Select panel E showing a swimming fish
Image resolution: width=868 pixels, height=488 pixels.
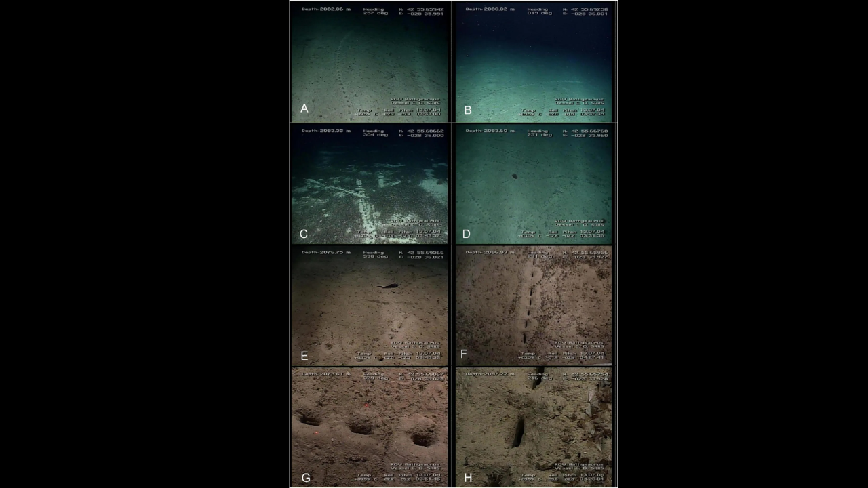click(x=370, y=306)
